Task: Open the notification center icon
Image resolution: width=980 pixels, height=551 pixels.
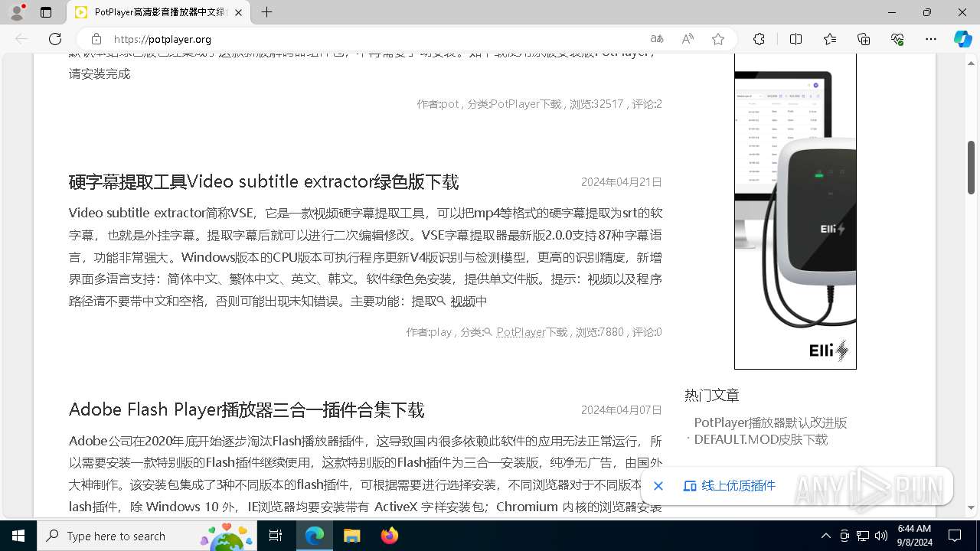Action: 955,536
